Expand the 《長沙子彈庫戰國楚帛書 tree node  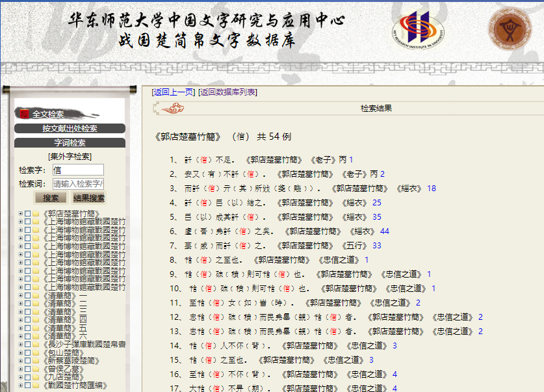pyautogui.click(x=20, y=345)
